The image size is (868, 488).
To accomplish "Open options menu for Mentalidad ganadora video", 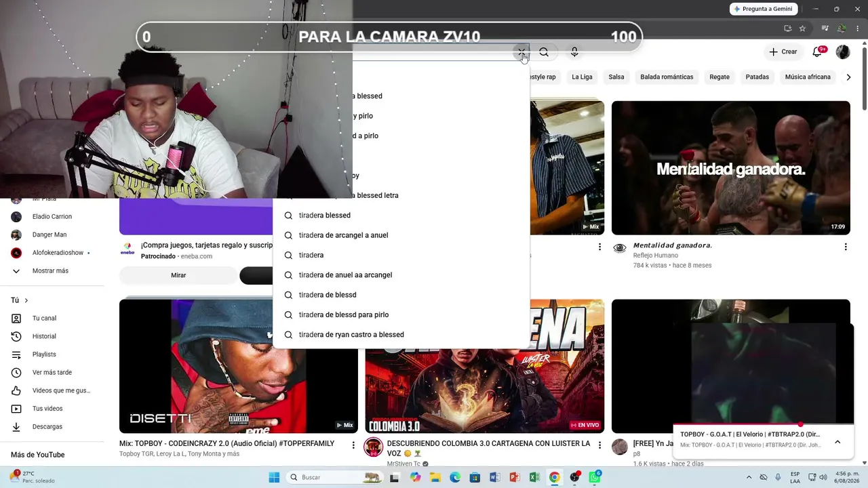I will [x=846, y=247].
